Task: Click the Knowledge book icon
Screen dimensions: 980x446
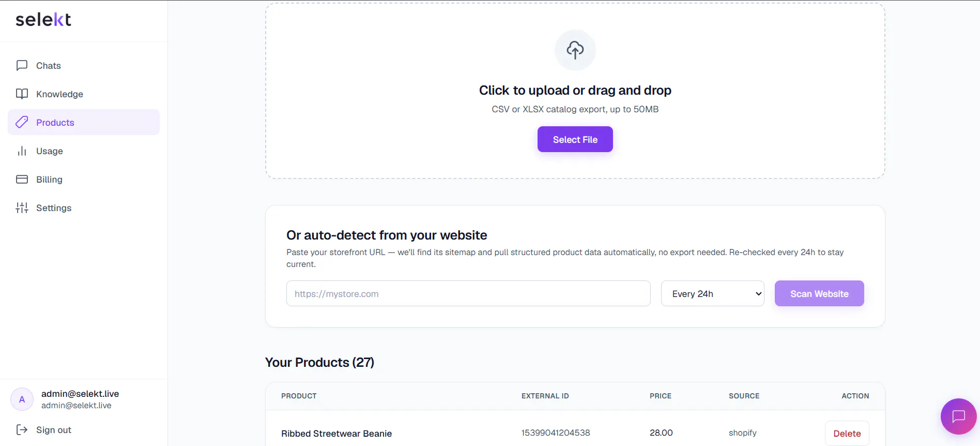Action: tap(22, 94)
